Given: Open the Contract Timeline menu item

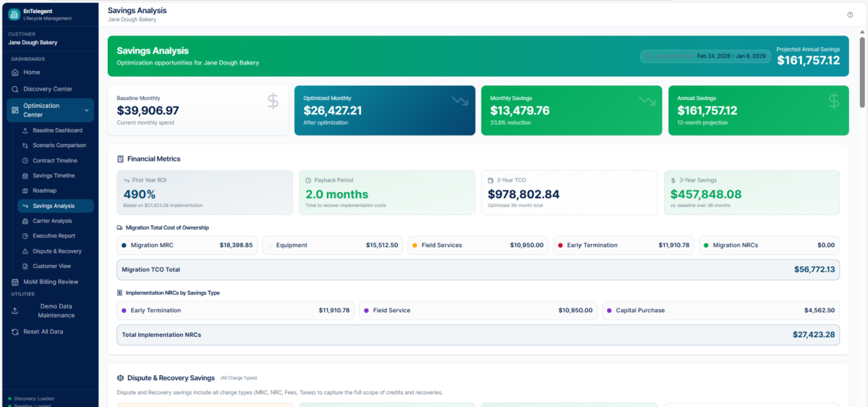Looking at the screenshot, I should coord(54,161).
